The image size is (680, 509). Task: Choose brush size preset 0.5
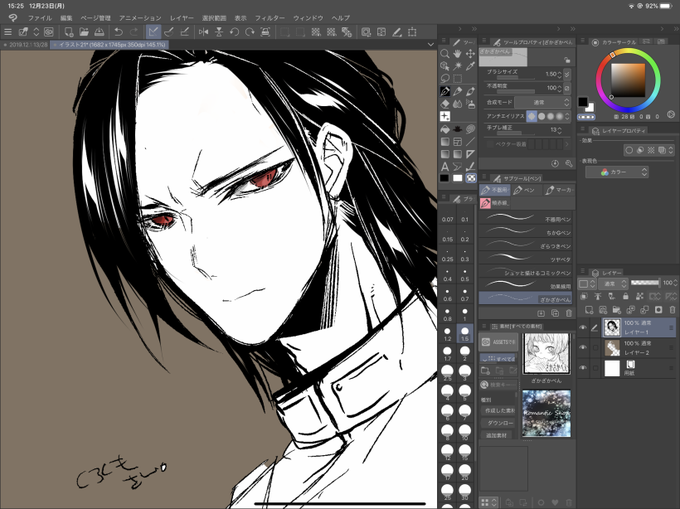(x=465, y=275)
